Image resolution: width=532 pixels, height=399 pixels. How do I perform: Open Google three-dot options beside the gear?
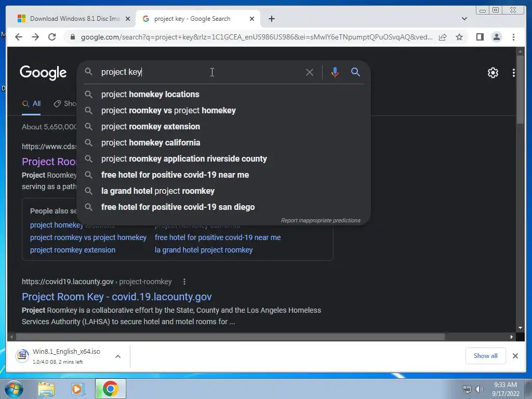coord(514,73)
